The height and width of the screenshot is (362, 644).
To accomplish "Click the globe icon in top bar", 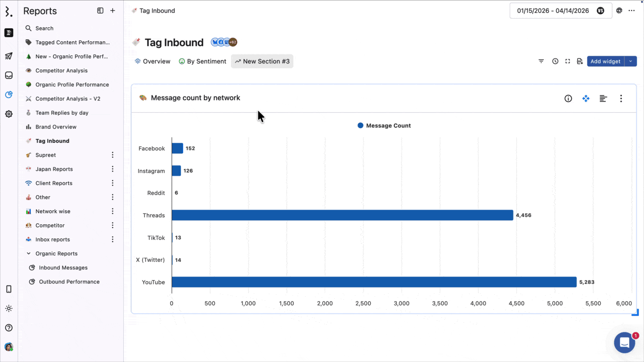I will tap(619, 11).
